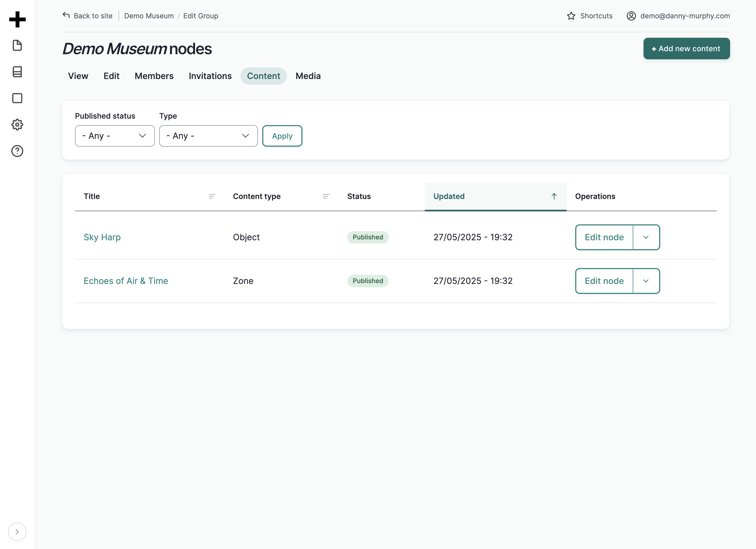The image size is (756, 549).
Task: Expand Sky Harp operations dropdown arrow
Action: click(646, 237)
